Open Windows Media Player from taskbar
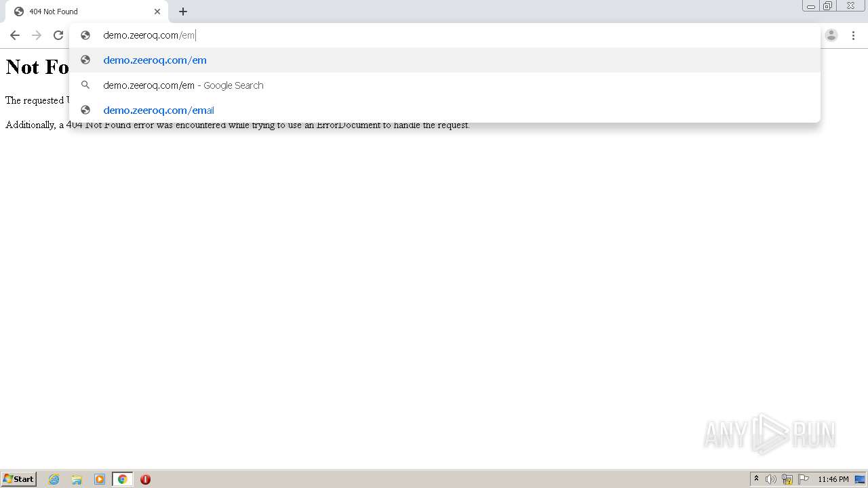 coord(100,479)
